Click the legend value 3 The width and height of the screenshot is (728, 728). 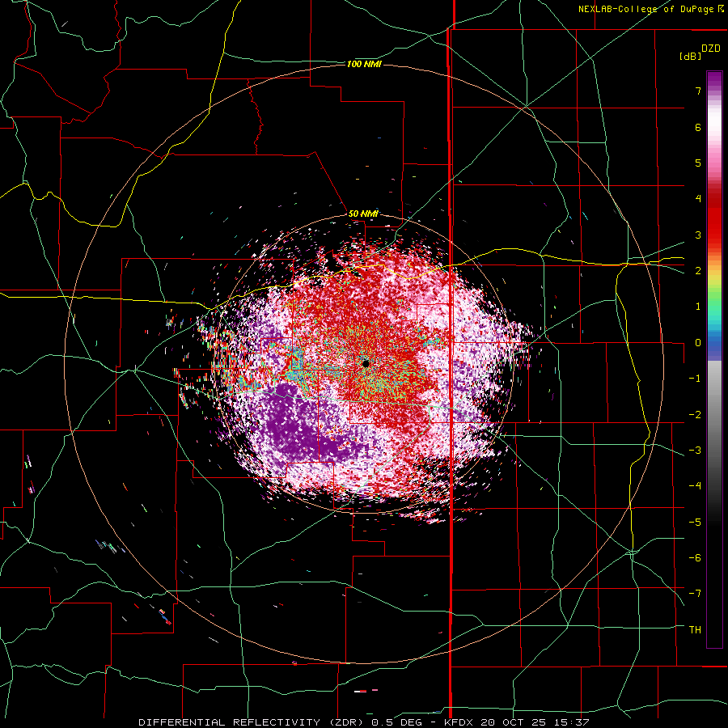click(698, 235)
